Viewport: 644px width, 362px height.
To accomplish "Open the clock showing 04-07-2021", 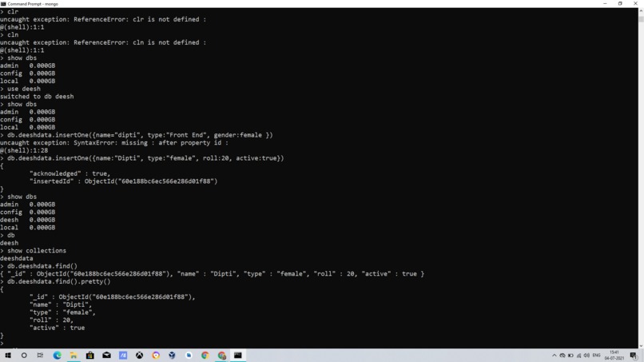I will point(614,356).
